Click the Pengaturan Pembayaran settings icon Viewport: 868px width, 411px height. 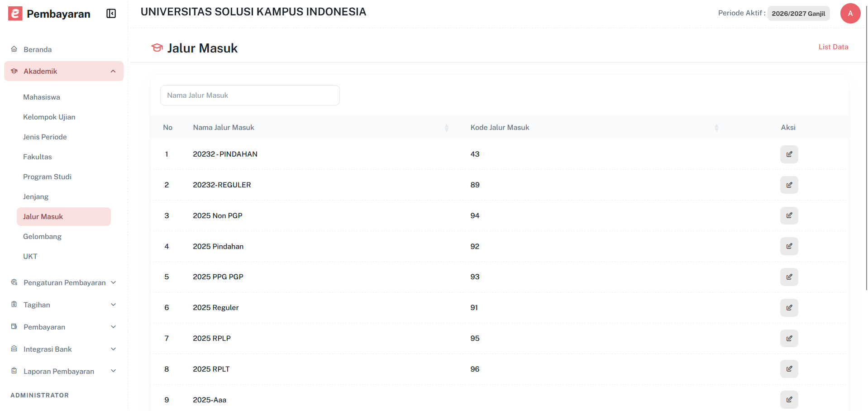point(14,282)
